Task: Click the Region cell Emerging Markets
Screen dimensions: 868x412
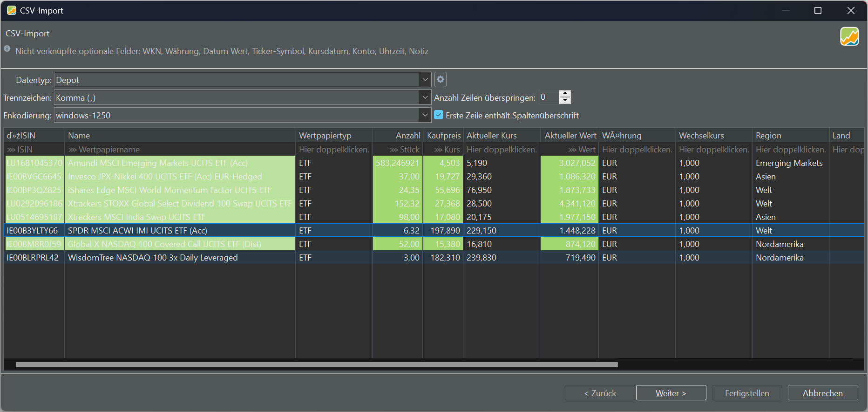Action: click(790, 163)
